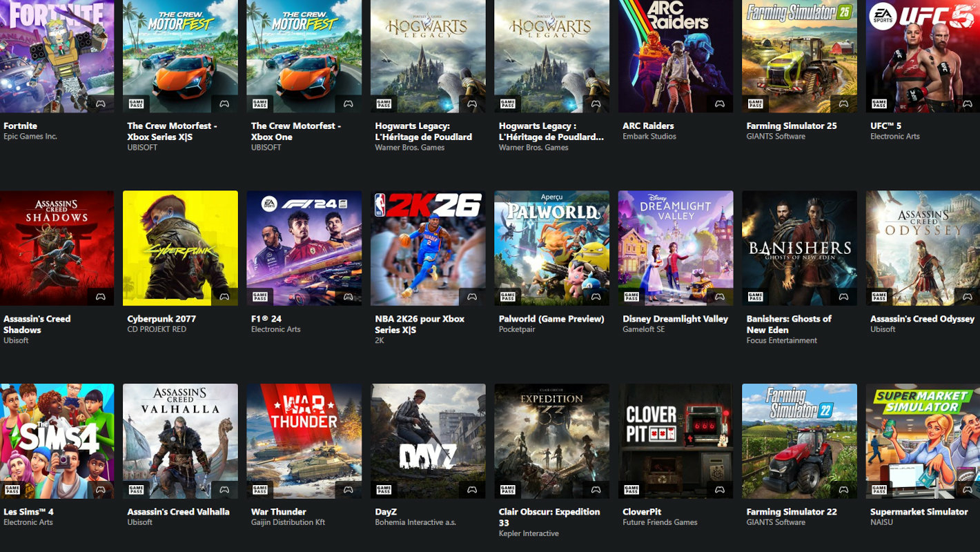Click the Supermarket Simulator cover art
980x552 pixels.
click(x=923, y=441)
